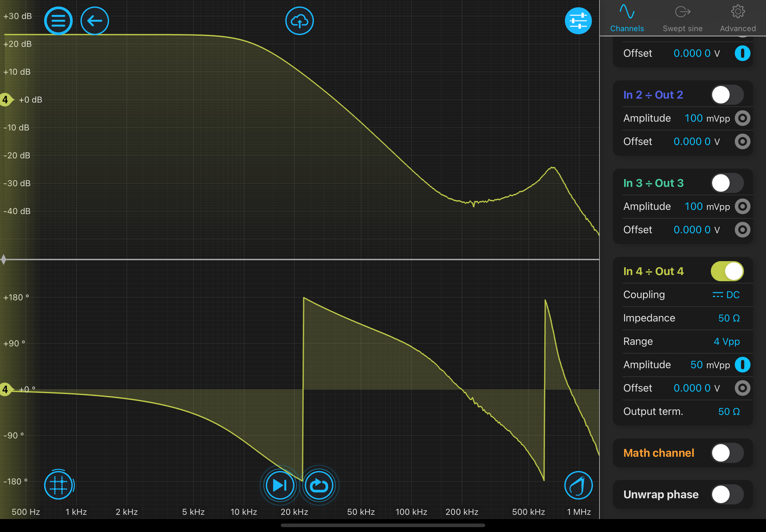Toggle In 3 Amplitude output indicator
The image size is (766, 532).
[x=742, y=206]
